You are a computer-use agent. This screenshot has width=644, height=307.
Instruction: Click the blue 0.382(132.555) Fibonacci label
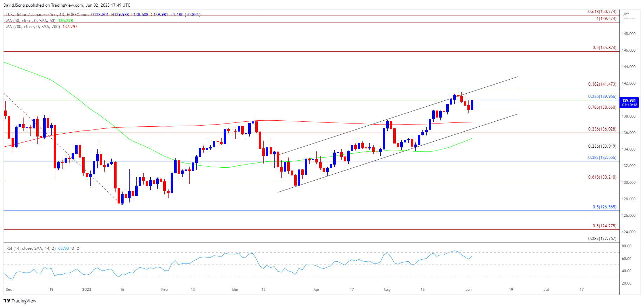click(602, 158)
